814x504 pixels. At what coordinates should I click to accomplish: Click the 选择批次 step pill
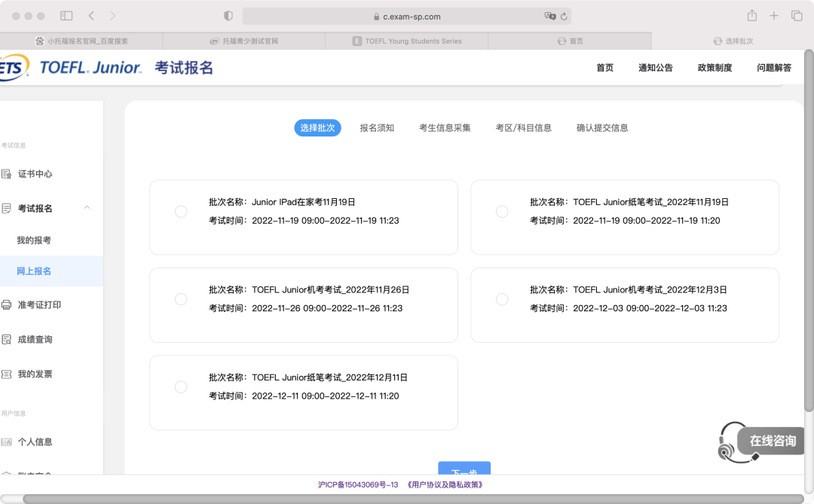coord(317,127)
